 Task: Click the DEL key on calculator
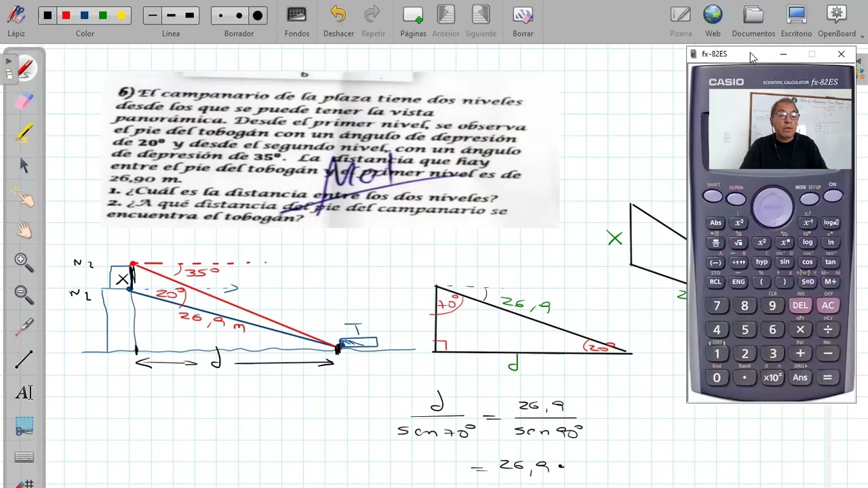[800, 306]
